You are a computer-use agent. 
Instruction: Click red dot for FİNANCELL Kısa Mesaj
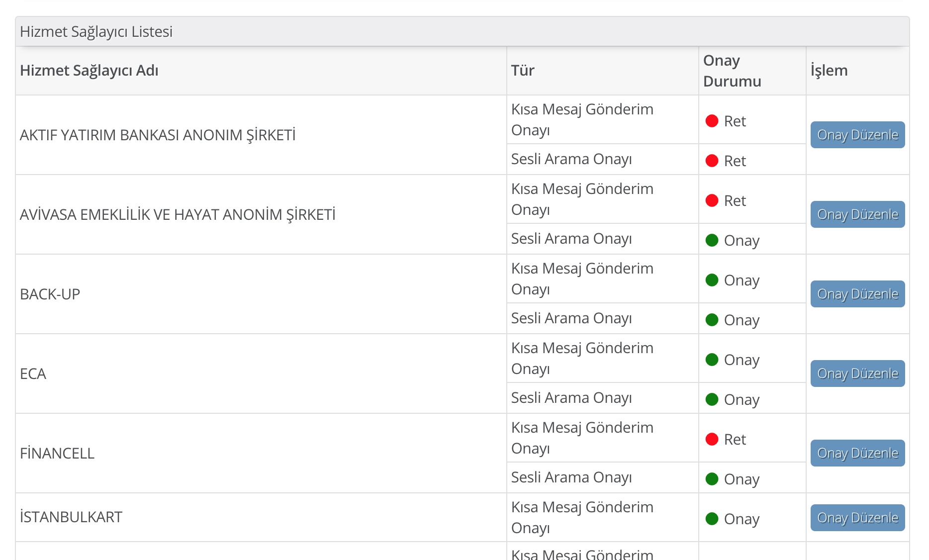point(712,439)
